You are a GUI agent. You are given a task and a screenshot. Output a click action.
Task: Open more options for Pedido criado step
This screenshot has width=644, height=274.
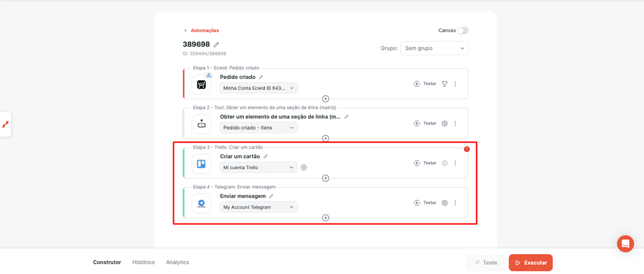point(455,84)
